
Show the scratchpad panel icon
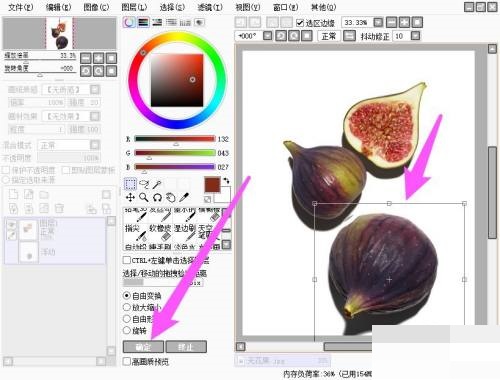(x=199, y=22)
